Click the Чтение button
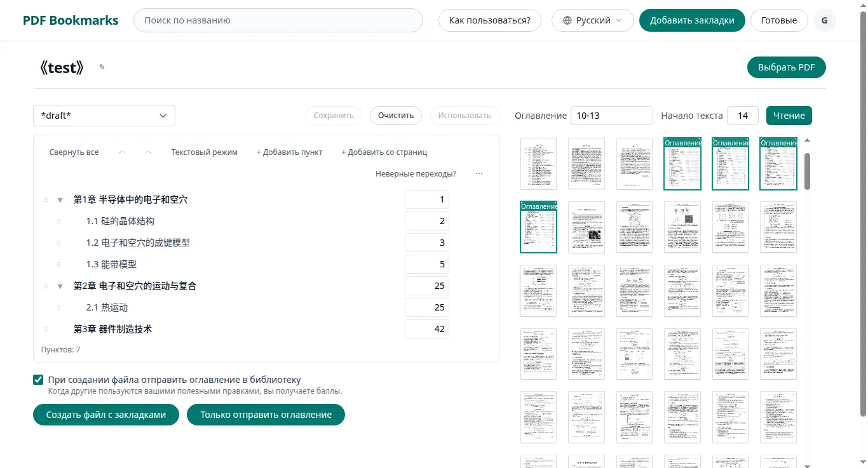Screen dimensions: 868x468 point(789,116)
